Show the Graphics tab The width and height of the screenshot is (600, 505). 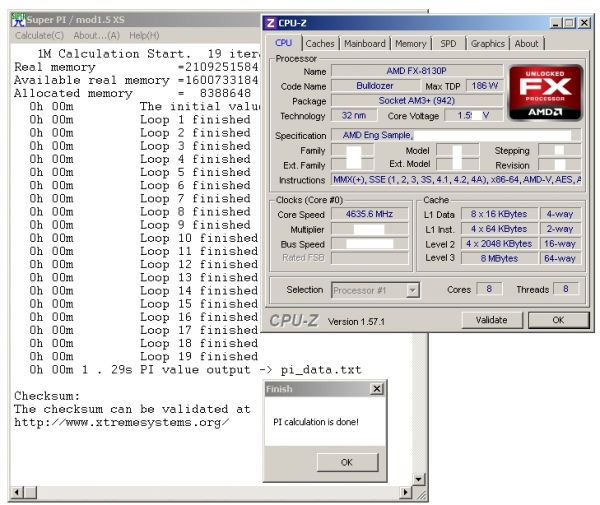point(487,44)
